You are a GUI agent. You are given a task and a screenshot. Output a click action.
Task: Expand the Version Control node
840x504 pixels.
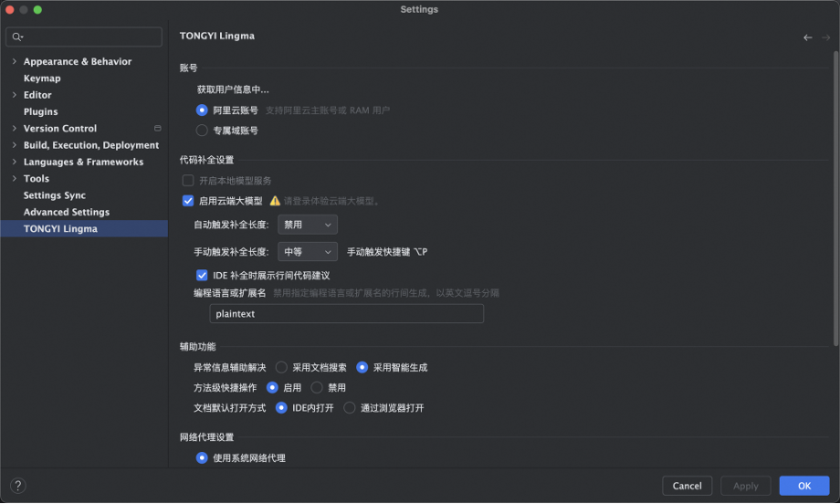15,129
